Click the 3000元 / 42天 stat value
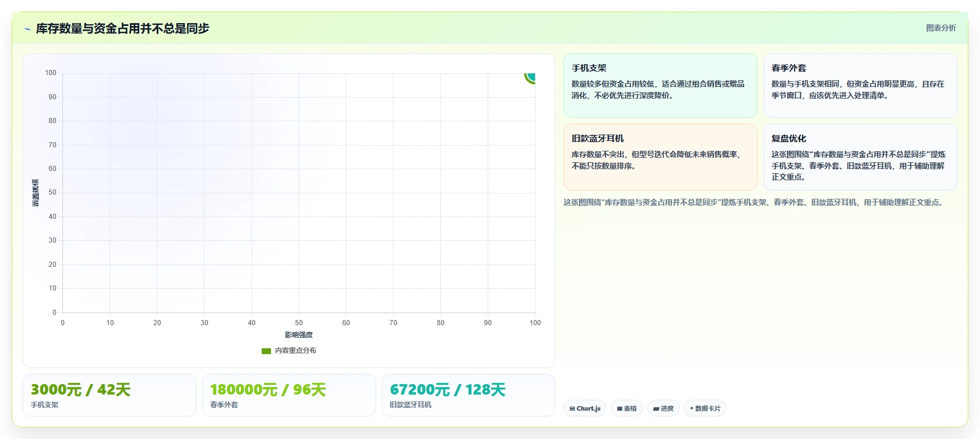This screenshot has width=980, height=439. click(x=80, y=390)
